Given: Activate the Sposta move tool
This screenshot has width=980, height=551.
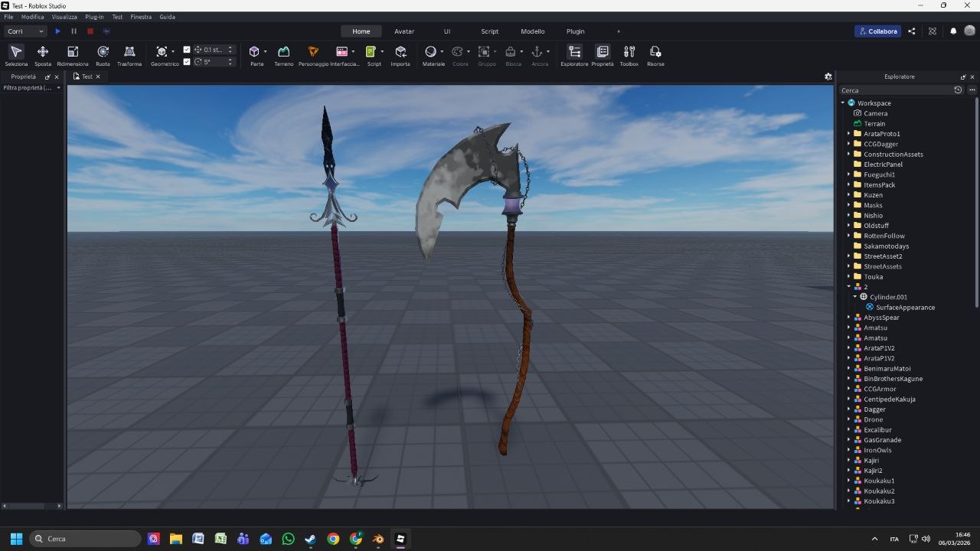Looking at the screenshot, I should click(x=42, y=54).
